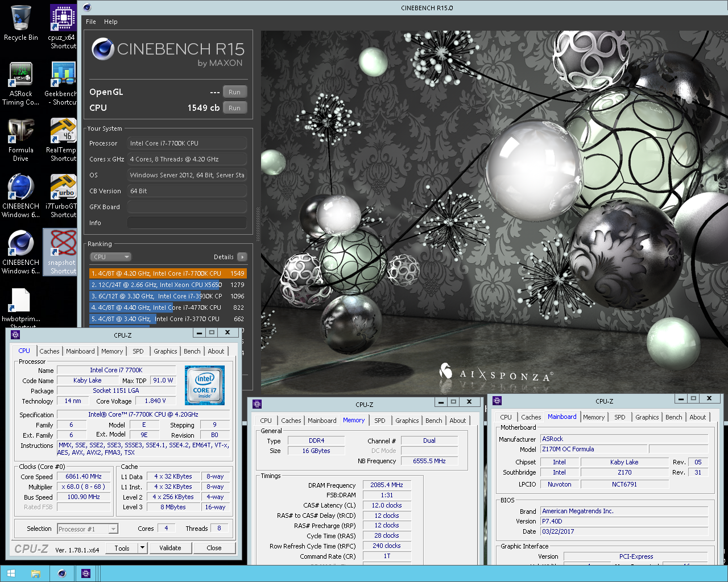Click the Core Voltage value 1.840 V

pyautogui.click(x=155, y=401)
